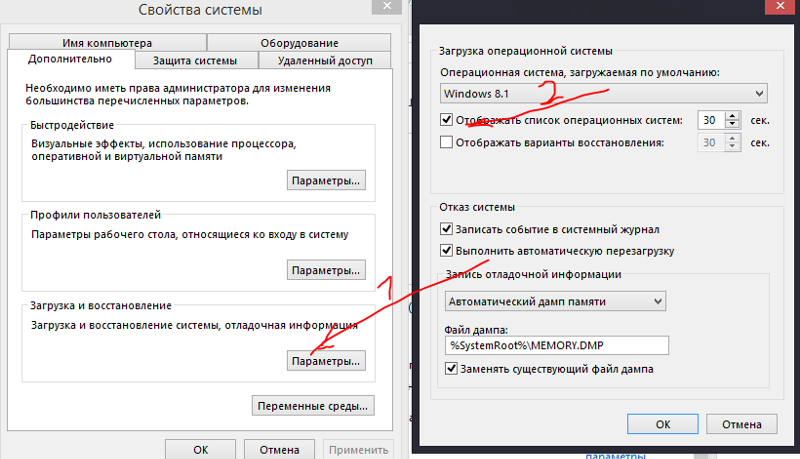Viewport: 800px width, 459px height.
Task: Click the параметры link behind the dialog
Action: 615,455
